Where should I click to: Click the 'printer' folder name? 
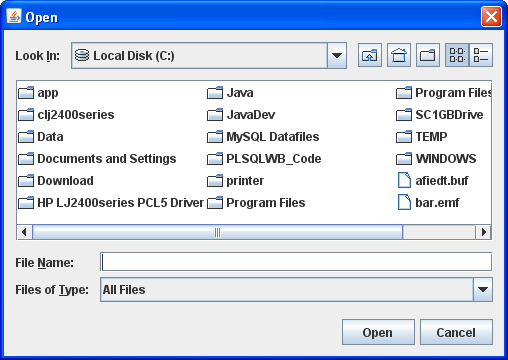click(x=245, y=181)
